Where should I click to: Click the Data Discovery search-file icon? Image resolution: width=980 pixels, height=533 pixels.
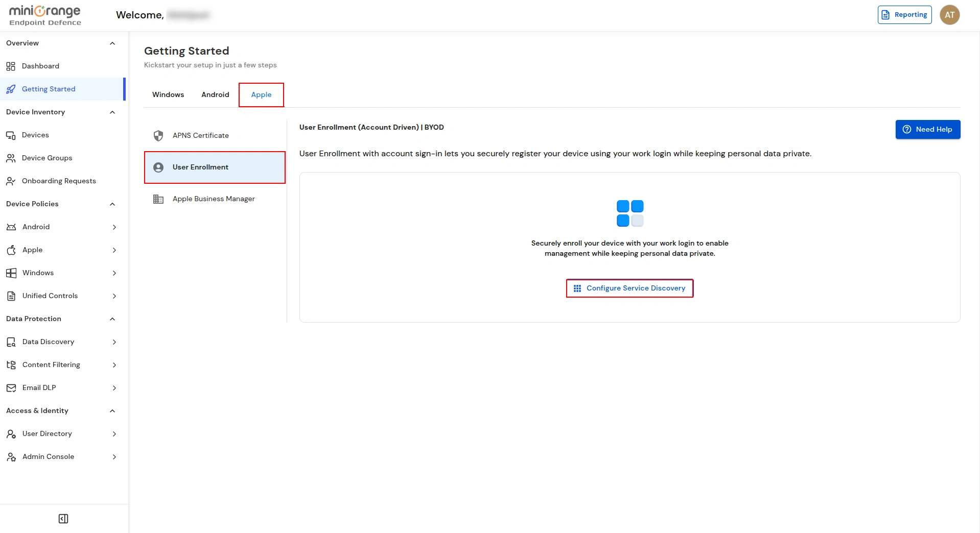click(11, 342)
